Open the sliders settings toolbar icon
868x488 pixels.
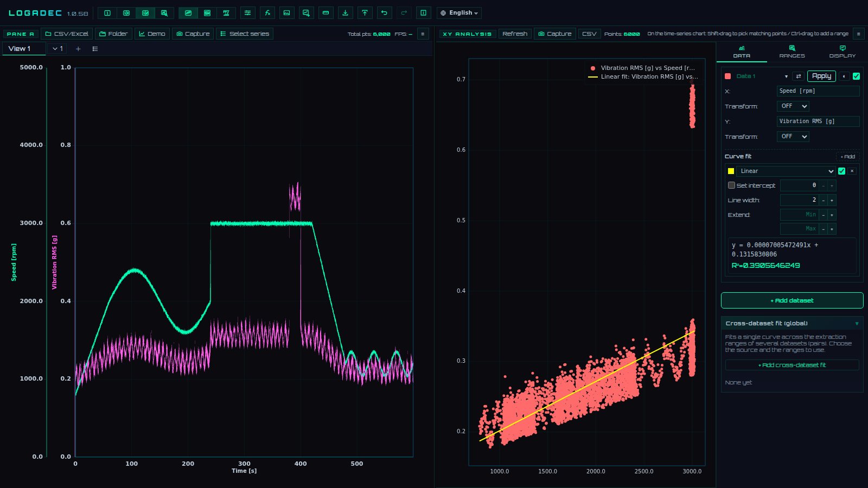pyautogui.click(x=248, y=13)
